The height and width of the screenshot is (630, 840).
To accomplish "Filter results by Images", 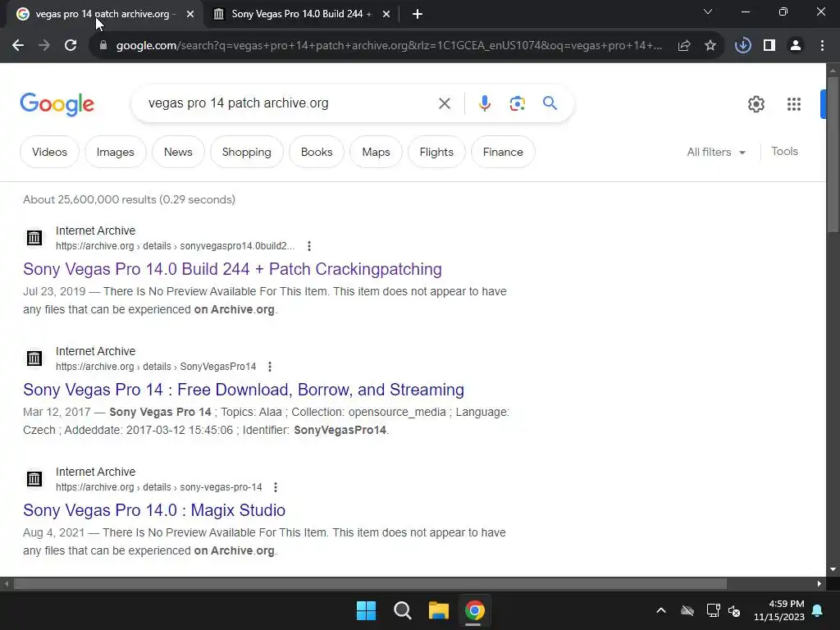I will 115,152.
